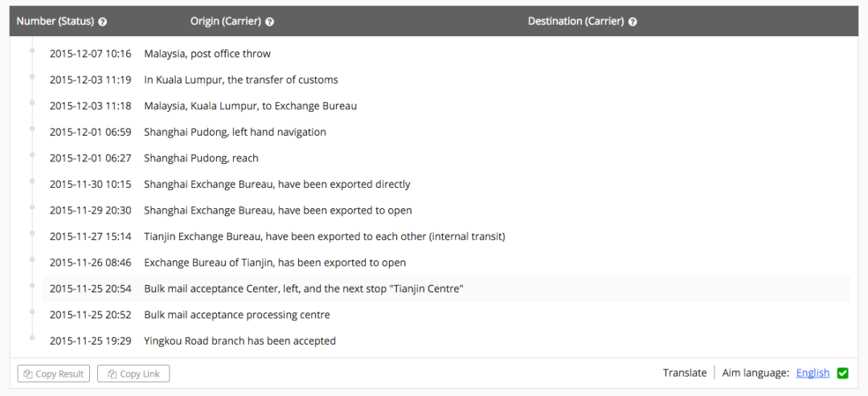Click timeline dot for Malaysia post office throw
Viewport: 868px width, 396px height.
click(x=33, y=51)
